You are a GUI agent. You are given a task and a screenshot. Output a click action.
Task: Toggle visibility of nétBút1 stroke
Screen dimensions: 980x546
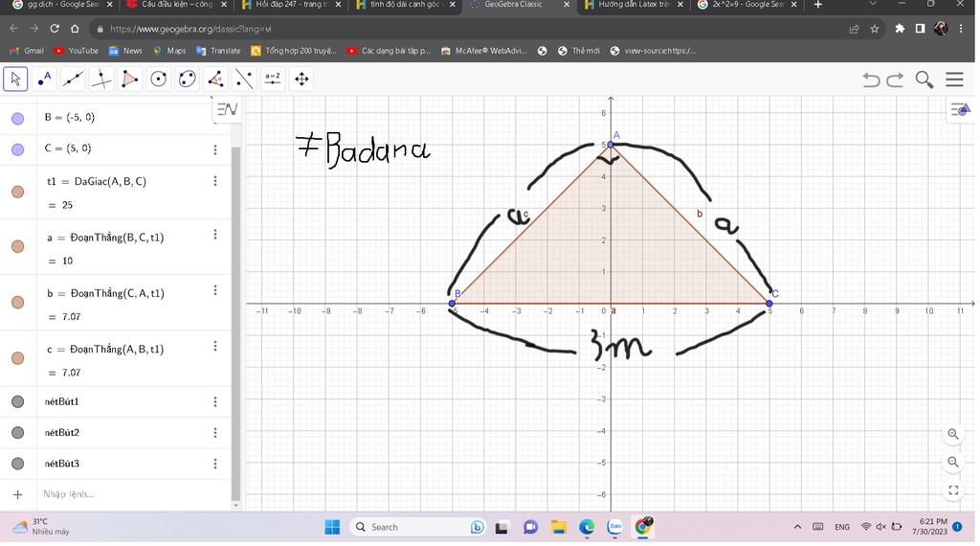(x=17, y=401)
